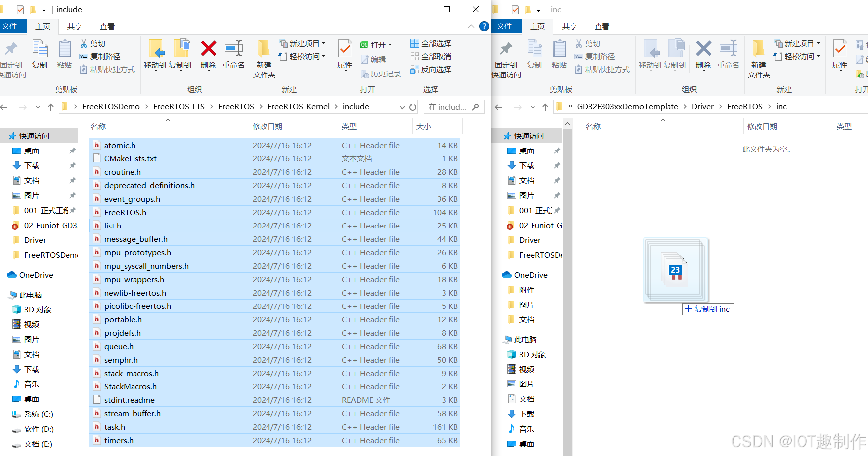Click Driver in inc window breadcrumb

[703, 107]
